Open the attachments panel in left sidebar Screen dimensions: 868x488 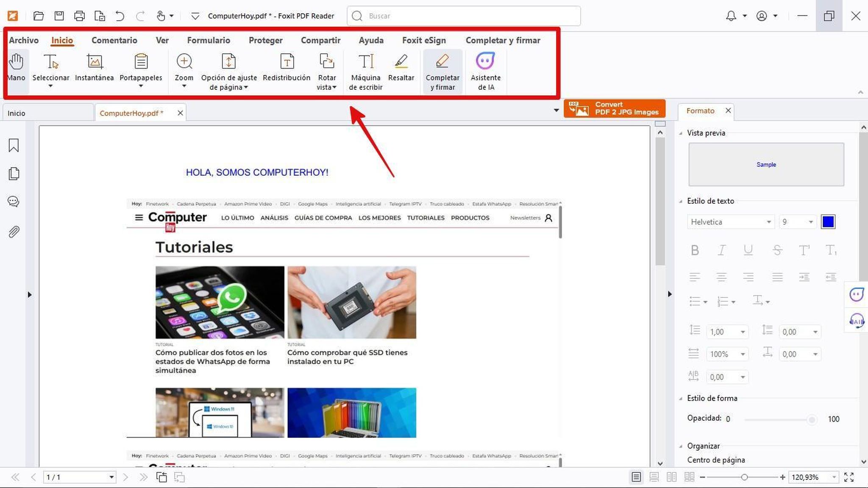coord(14,231)
